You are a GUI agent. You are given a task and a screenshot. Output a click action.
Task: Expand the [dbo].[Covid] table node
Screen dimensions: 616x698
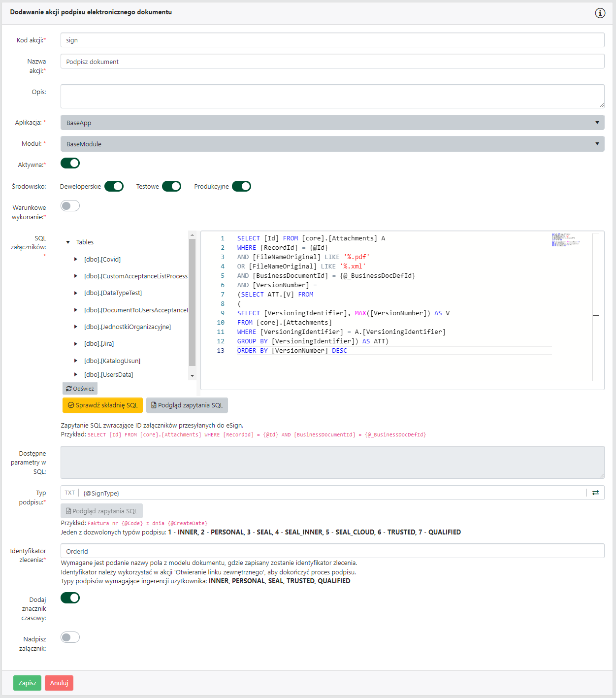click(76, 259)
